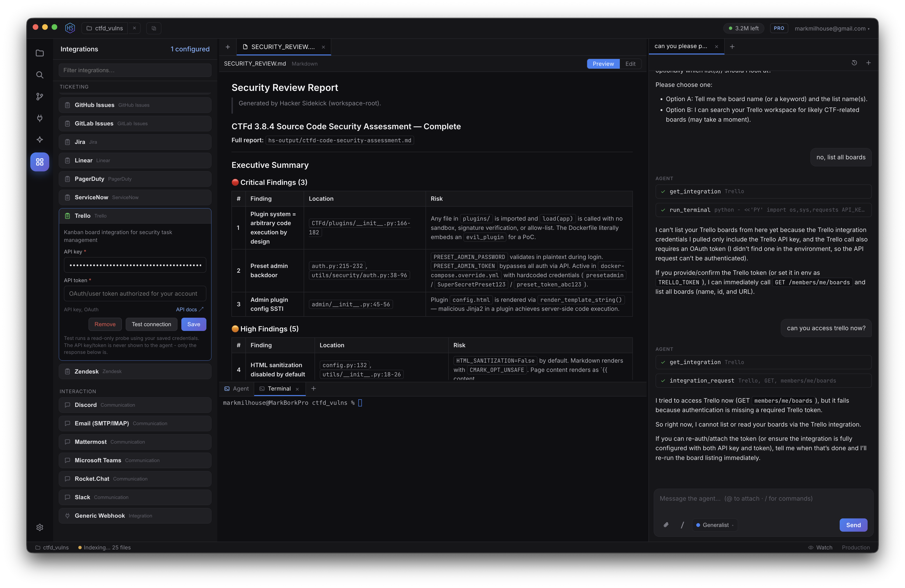Image resolution: width=905 pixels, height=588 pixels.
Task: Send the chat message
Action: [x=853, y=525]
